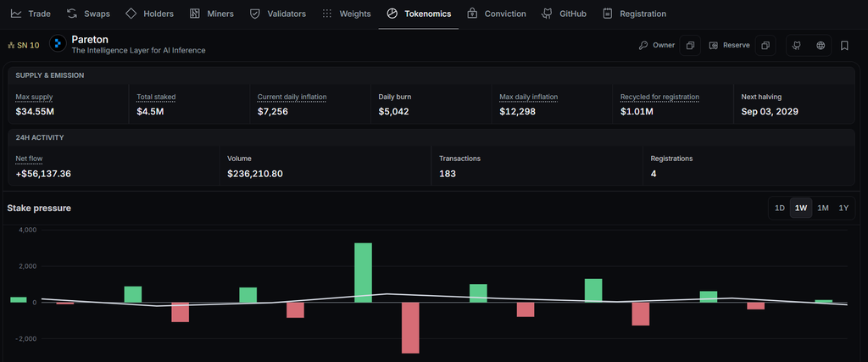Go to the Conviction tab
Screen dimensions: 868x362
point(497,14)
